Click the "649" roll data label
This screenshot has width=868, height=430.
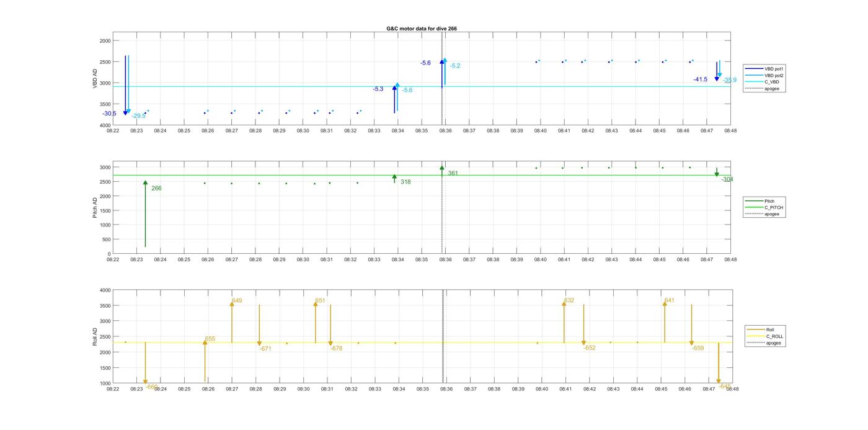pyautogui.click(x=237, y=300)
